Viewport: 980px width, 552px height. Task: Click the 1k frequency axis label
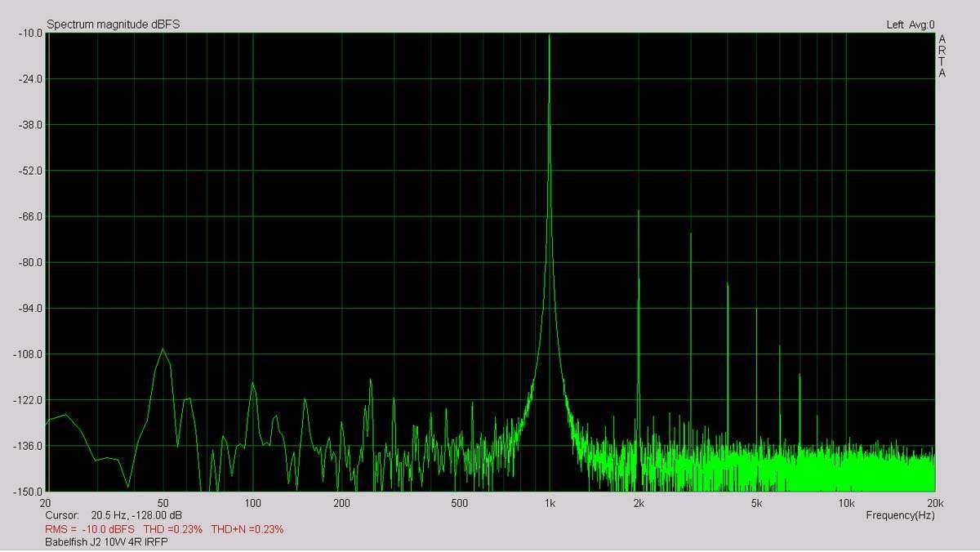[x=550, y=503]
